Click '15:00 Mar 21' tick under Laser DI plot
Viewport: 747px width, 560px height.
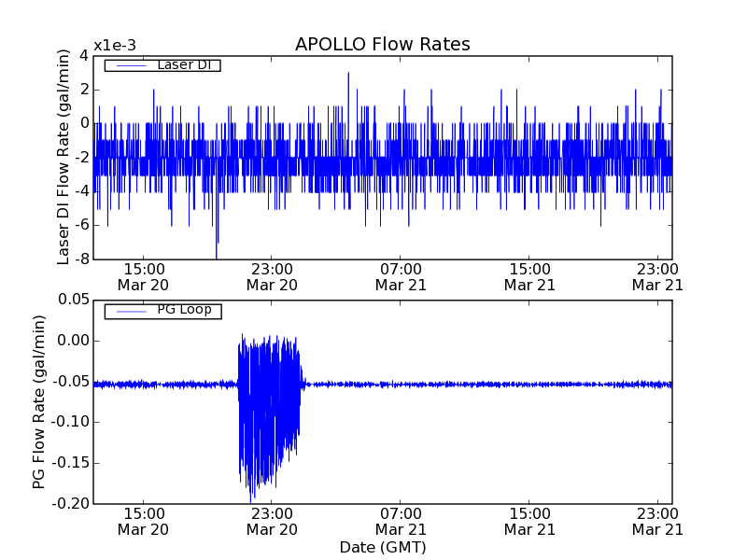coord(529,277)
